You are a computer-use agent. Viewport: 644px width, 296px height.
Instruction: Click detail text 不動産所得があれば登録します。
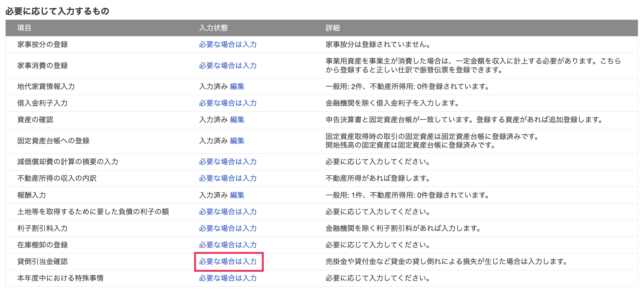(x=378, y=178)
